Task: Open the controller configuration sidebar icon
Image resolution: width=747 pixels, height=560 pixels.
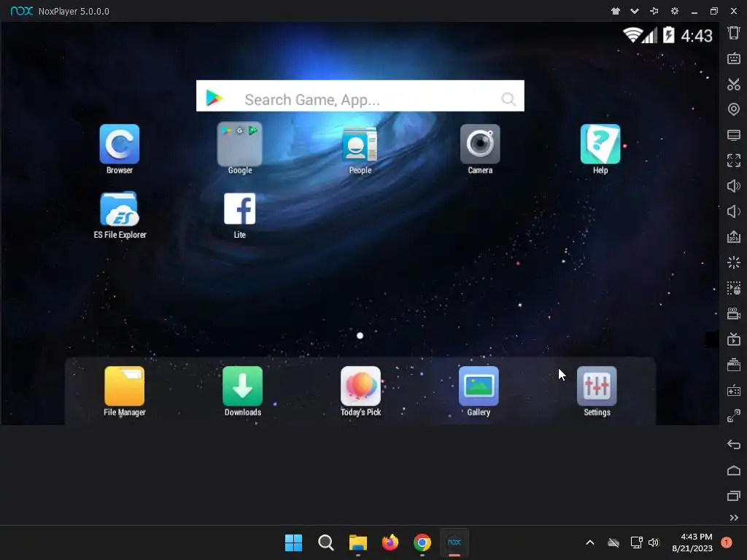Action: [734, 391]
